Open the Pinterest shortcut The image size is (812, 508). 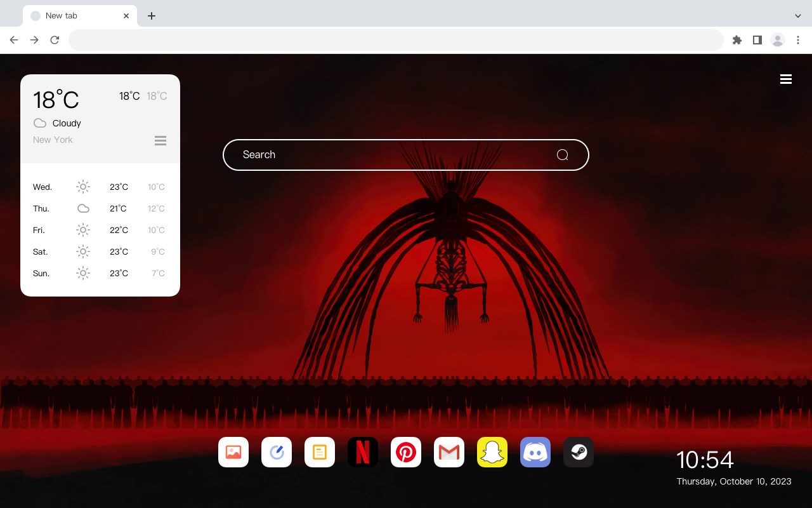click(x=406, y=452)
